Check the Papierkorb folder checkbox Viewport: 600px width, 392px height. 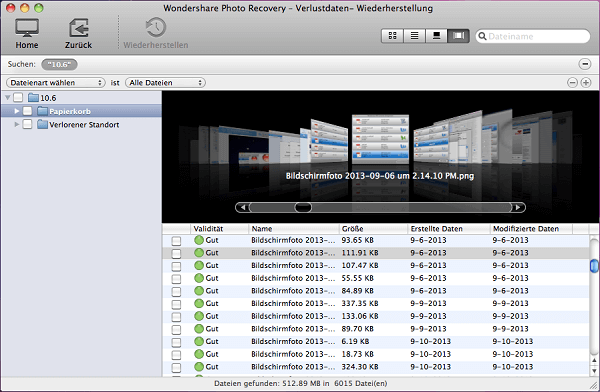(x=27, y=111)
